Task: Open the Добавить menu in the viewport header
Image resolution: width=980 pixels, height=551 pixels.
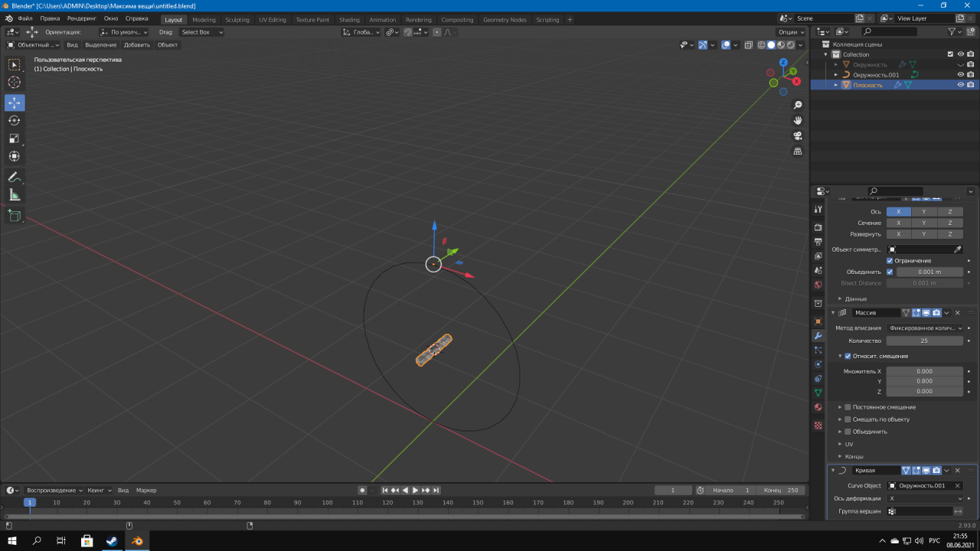Action: tap(137, 45)
